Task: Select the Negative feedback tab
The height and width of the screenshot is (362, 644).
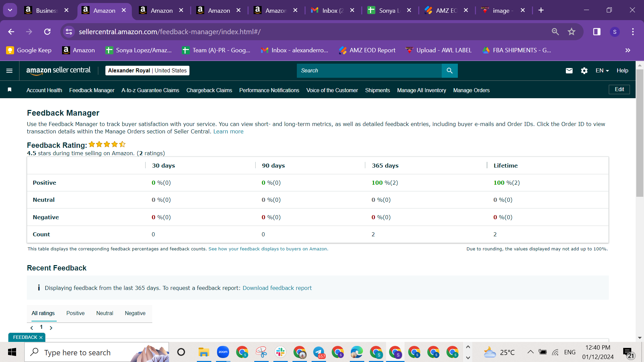Action: [x=135, y=313]
